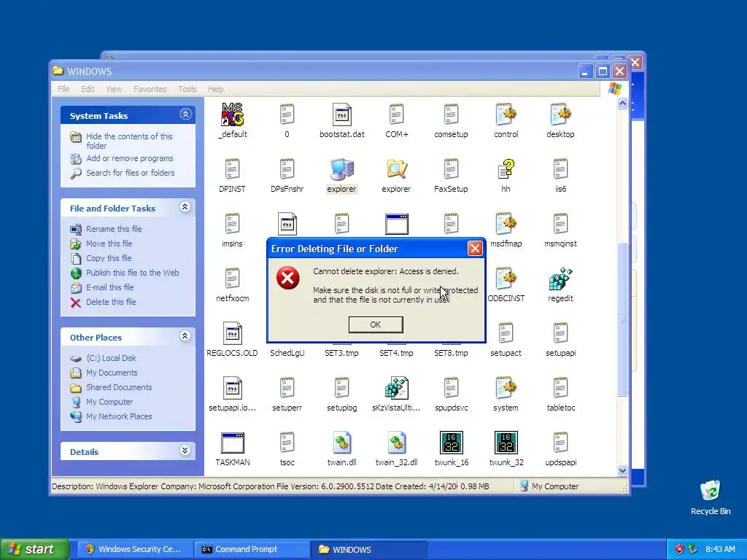747x560 pixels.
Task: Select the FaxSetup text file icon
Action: point(451,169)
